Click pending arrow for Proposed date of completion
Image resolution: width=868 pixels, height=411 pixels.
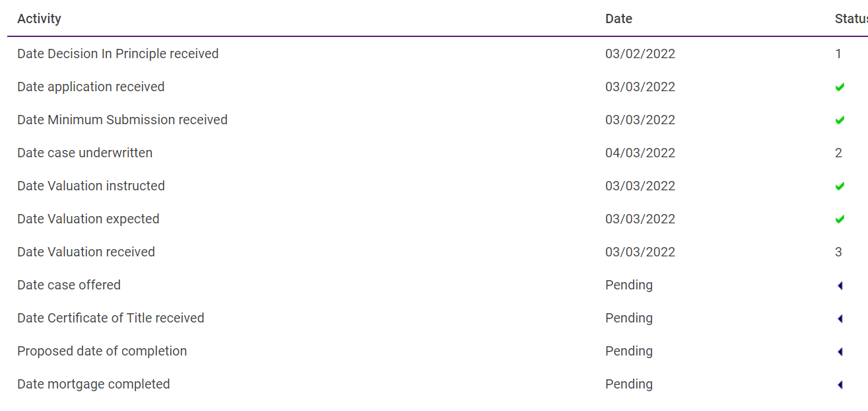click(x=840, y=352)
